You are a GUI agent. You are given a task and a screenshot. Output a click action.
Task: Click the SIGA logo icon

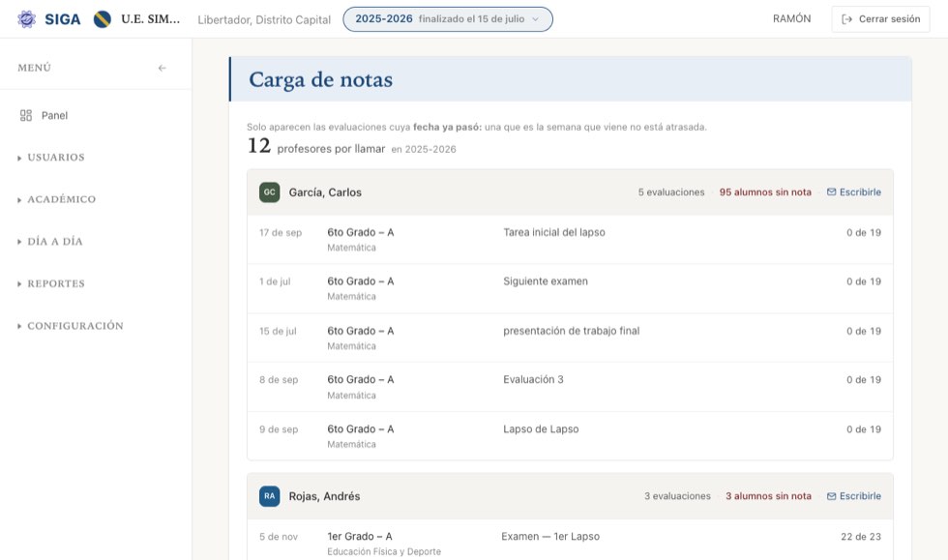tap(26, 19)
